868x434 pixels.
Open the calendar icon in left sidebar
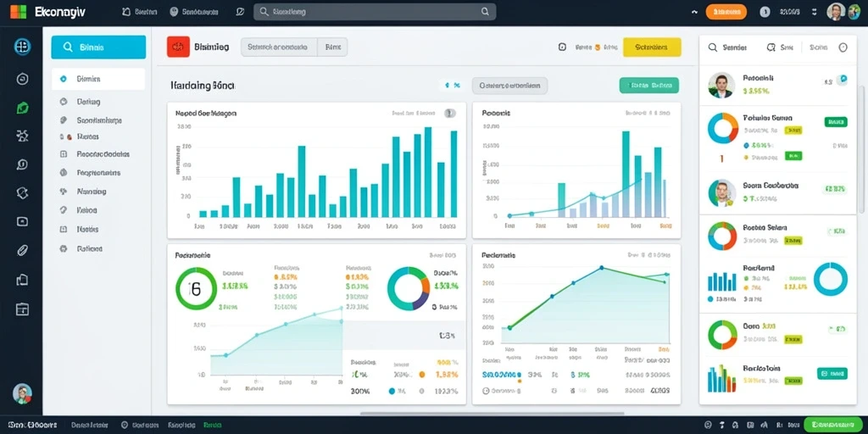23,309
